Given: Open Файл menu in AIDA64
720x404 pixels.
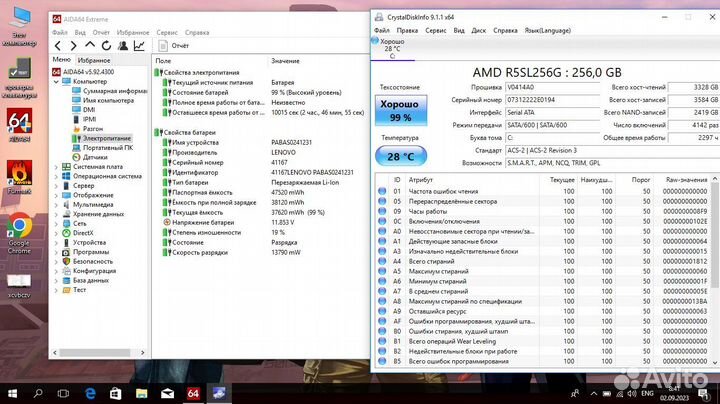Looking at the screenshot, I should coord(60,33).
